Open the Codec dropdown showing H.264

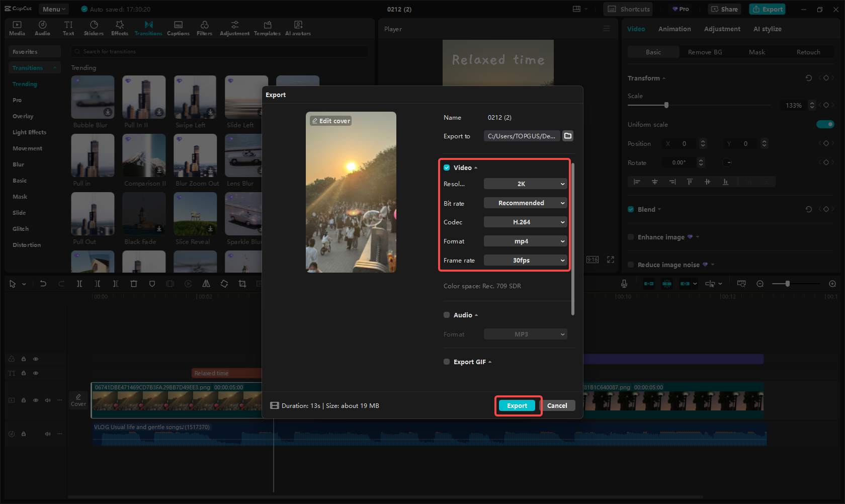(525, 222)
